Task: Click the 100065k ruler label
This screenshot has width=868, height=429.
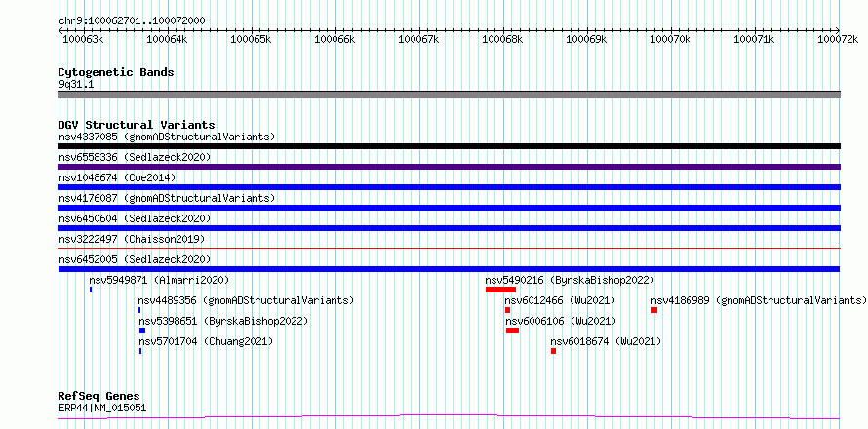Action: point(251,39)
